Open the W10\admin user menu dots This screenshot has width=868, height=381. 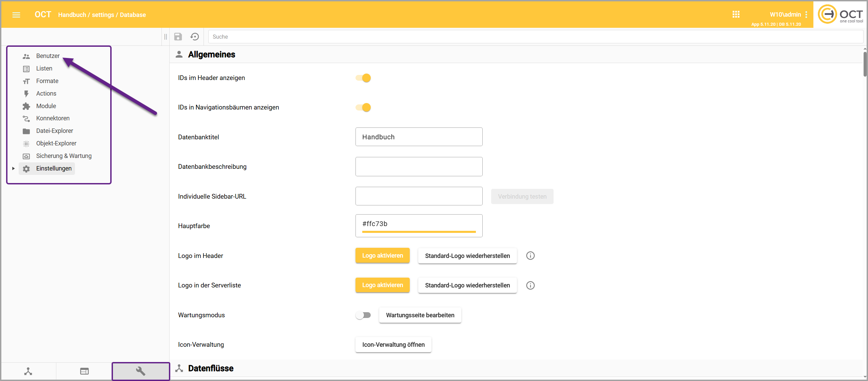[806, 15]
